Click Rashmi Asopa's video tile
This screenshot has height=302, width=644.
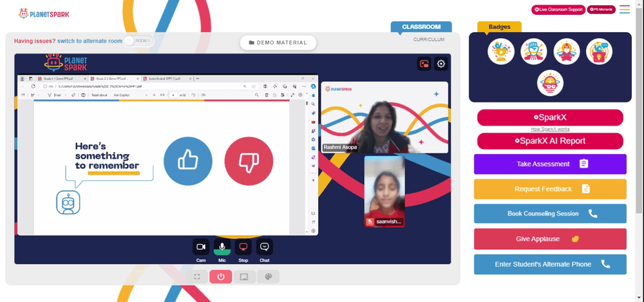point(384,117)
